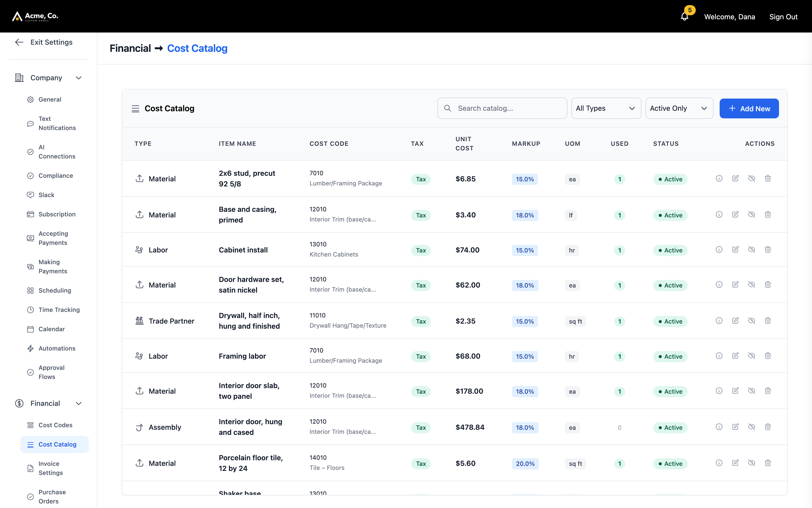The width and height of the screenshot is (812, 508).
Task: Delete the Door hardware set item
Action: tap(768, 284)
